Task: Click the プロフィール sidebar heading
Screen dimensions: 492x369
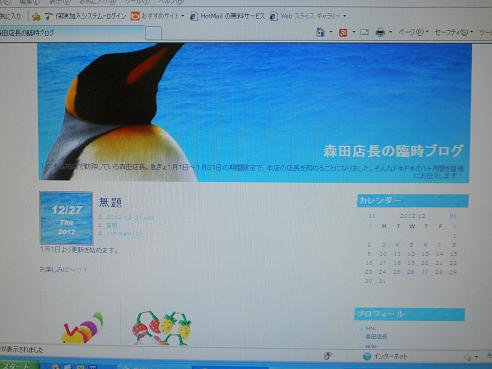Action: coord(410,314)
